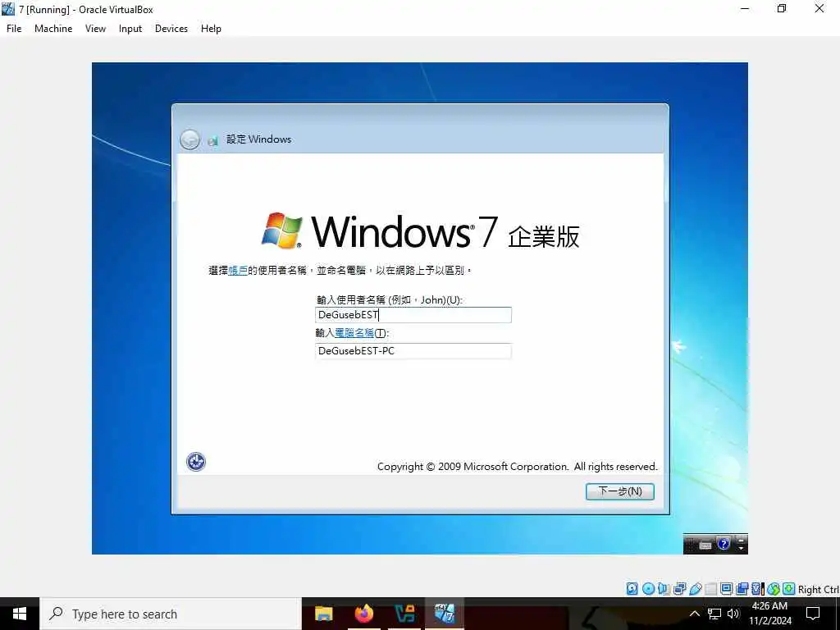Click the network adapter indicator in VirtualBox status bar
This screenshot has width=840, height=630.
680,589
